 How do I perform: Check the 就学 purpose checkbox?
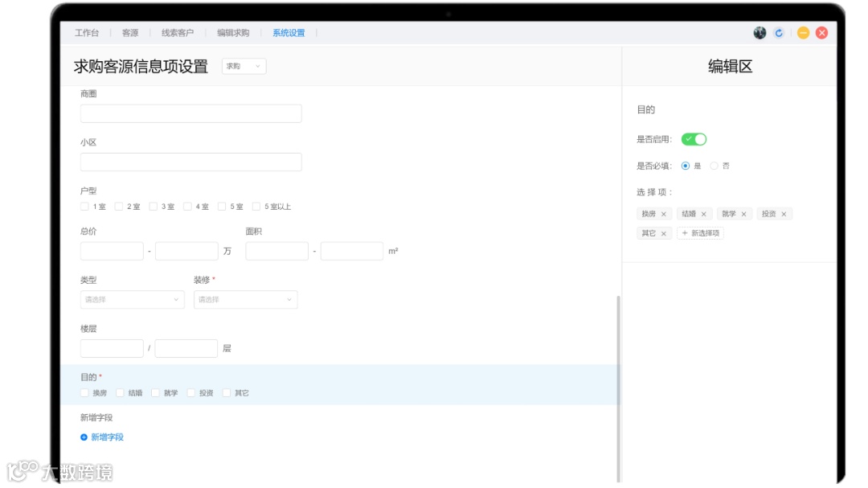156,392
